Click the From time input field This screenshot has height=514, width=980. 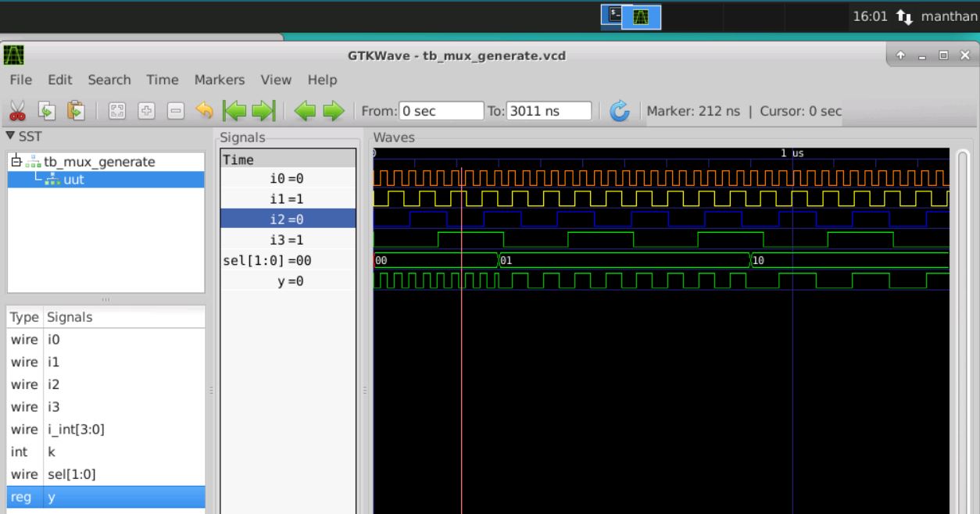click(x=442, y=111)
